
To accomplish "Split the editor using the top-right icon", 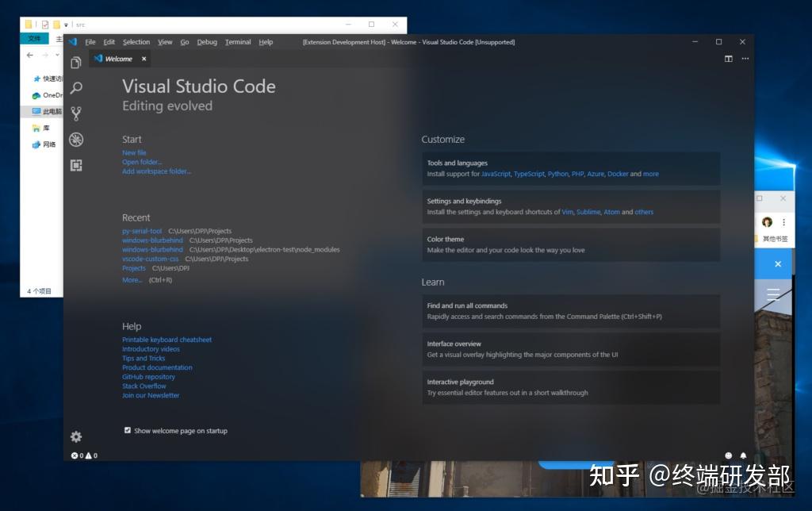I will pos(728,58).
